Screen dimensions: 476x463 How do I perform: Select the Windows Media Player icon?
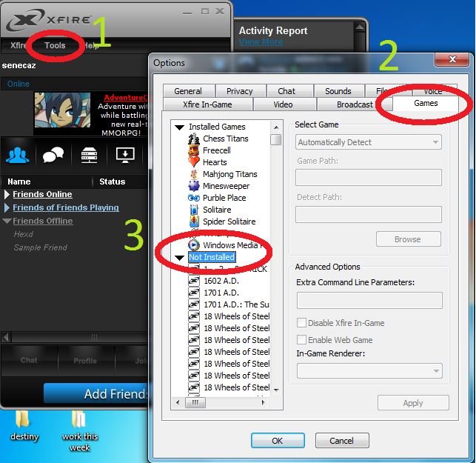click(x=194, y=245)
